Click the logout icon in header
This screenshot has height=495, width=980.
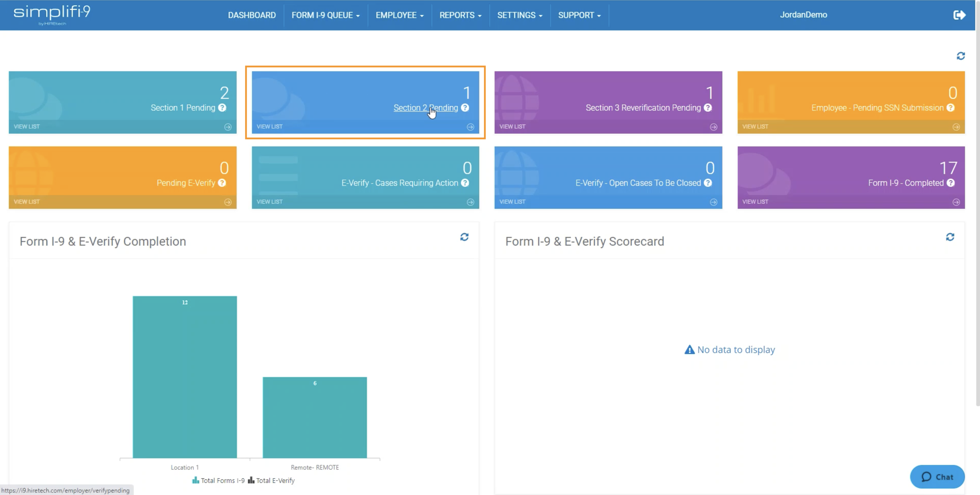(959, 15)
